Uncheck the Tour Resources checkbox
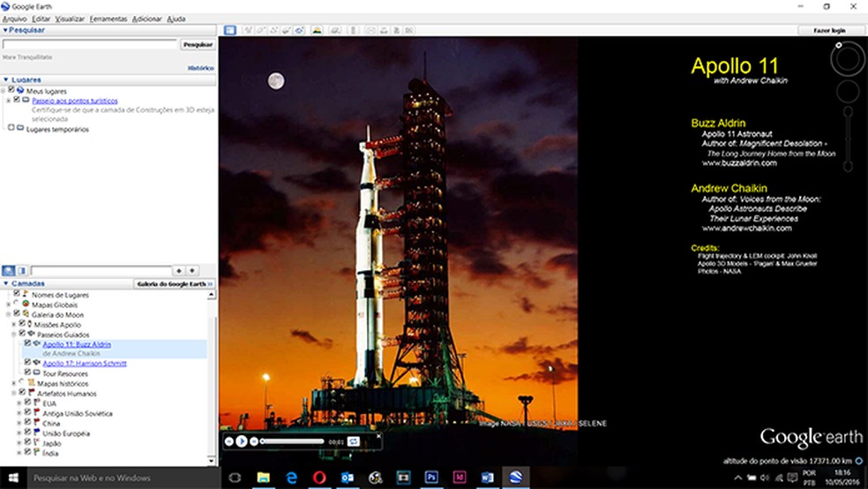Viewport: 868px width, 489px height. [x=27, y=372]
